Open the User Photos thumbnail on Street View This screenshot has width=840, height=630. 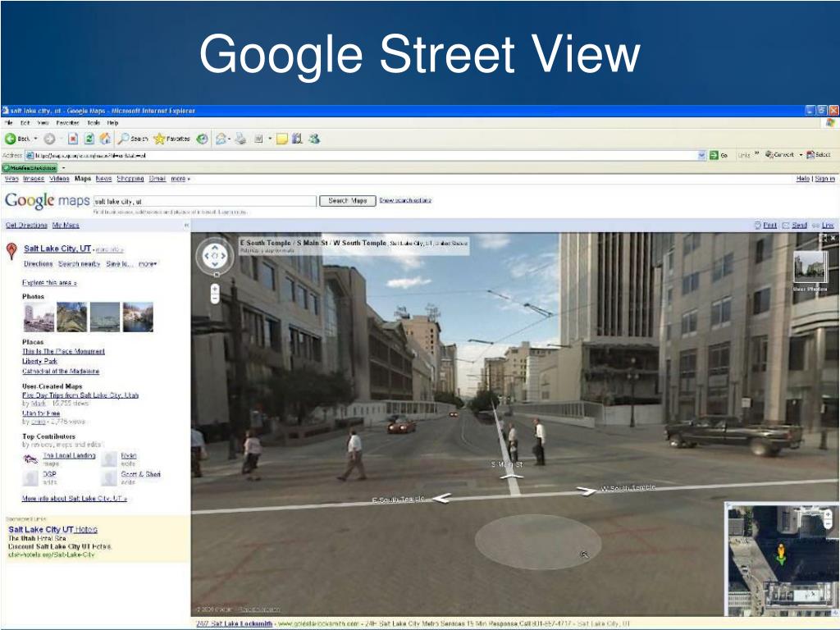810,268
